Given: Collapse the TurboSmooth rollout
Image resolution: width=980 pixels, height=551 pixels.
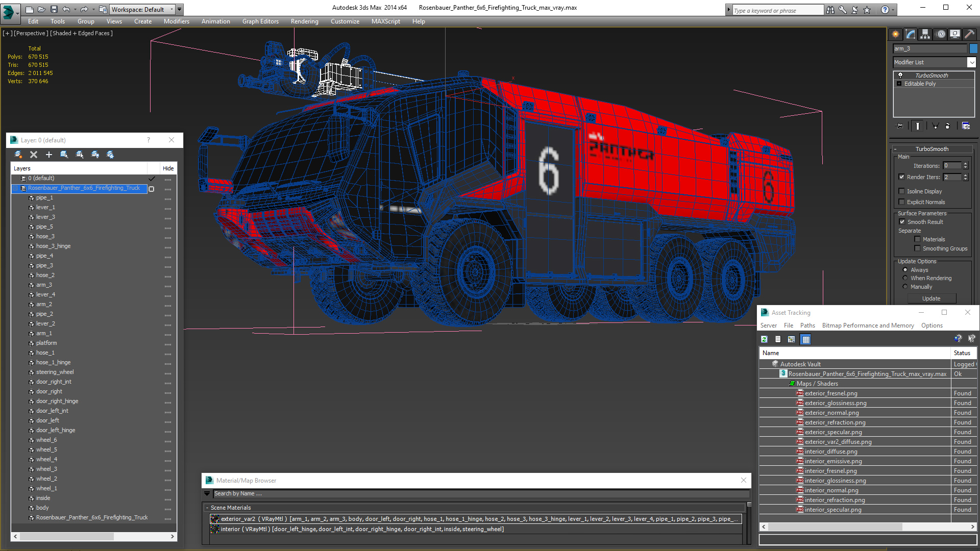Looking at the screenshot, I should 895,149.
